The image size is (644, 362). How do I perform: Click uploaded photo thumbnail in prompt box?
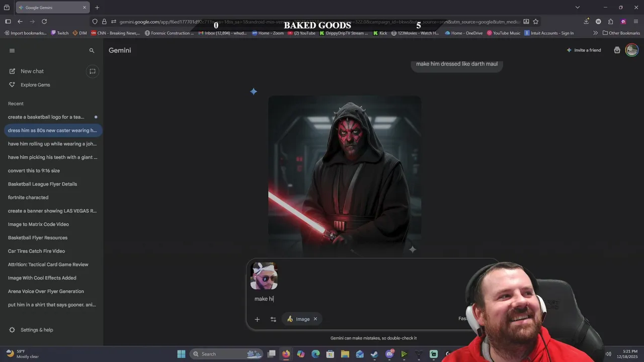click(264, 276)
